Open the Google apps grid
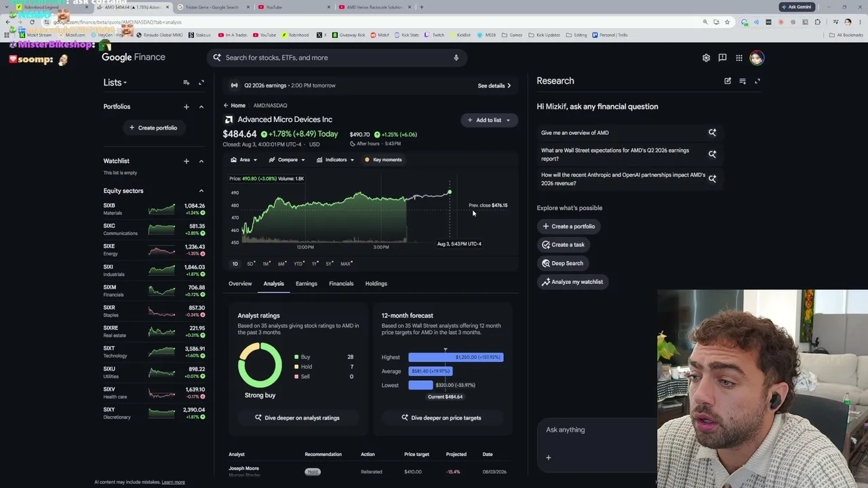 (x=739, y=58)
